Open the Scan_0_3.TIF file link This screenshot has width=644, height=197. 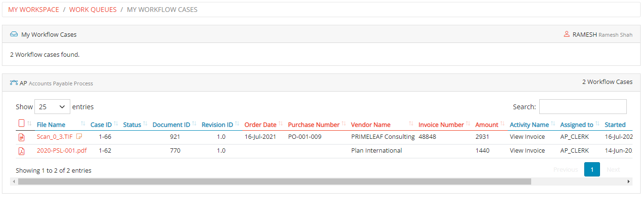[55, 137]
